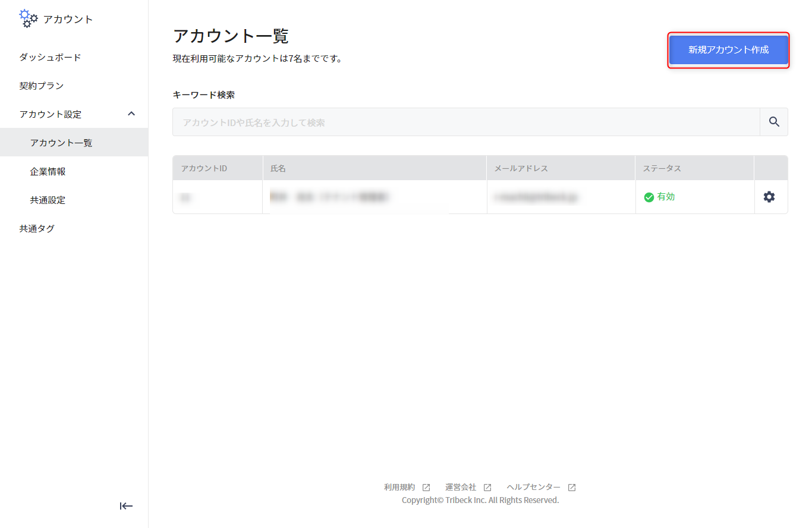Open the keyword search magnifier icon
812x528 pixels.
point(774,121)
